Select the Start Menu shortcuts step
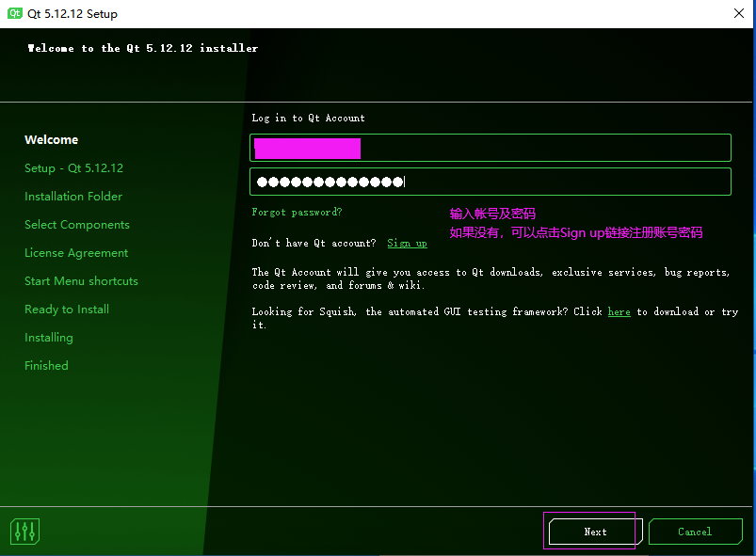 pos(82,281)
